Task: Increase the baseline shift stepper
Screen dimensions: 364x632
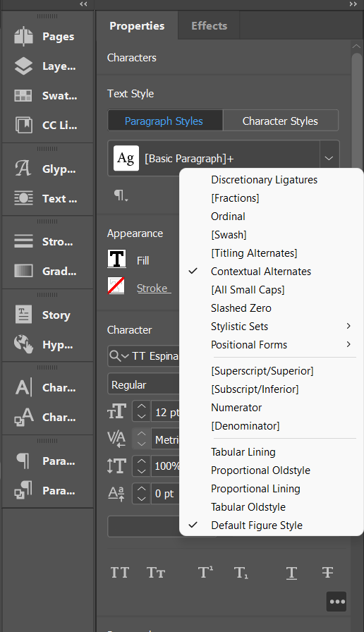Action: click(x=142, y=489)
